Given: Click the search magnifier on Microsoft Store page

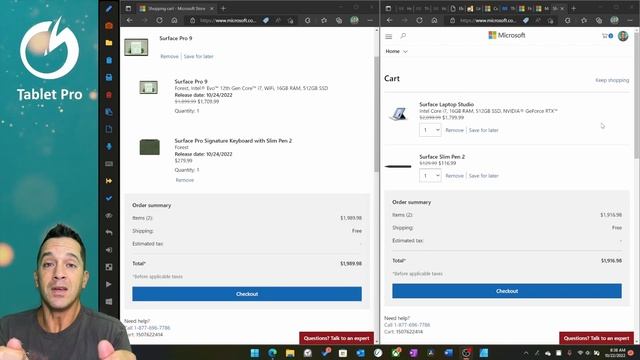Looking at the screenshot, I should 403,36.
